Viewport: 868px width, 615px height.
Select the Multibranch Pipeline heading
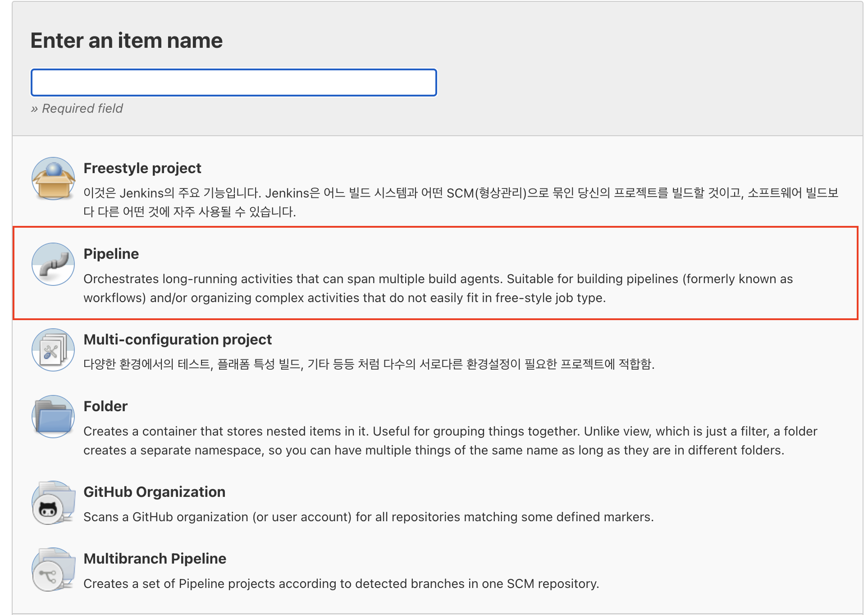pos(155,559)
